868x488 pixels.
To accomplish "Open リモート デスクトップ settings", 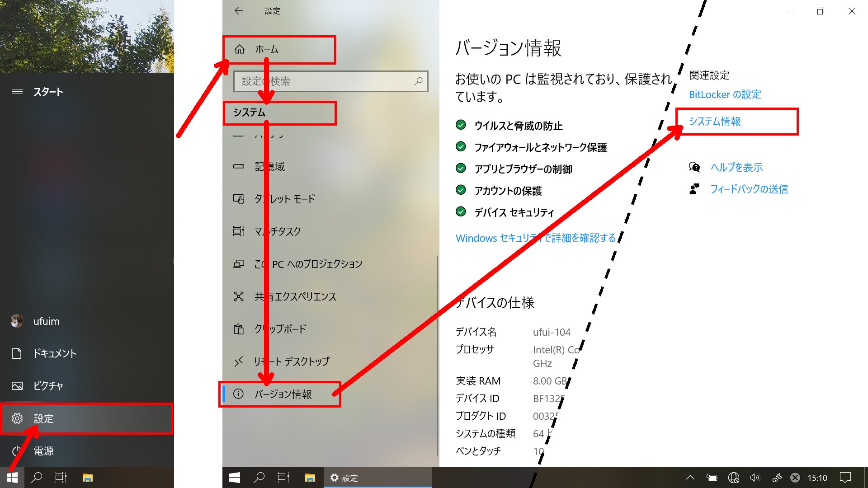I will (x=330, y=361).
